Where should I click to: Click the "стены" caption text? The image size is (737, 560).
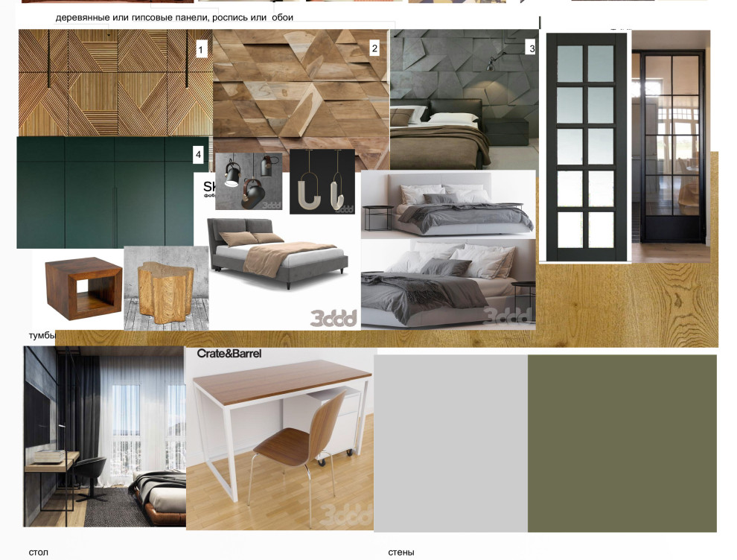[x=401, y=552]
